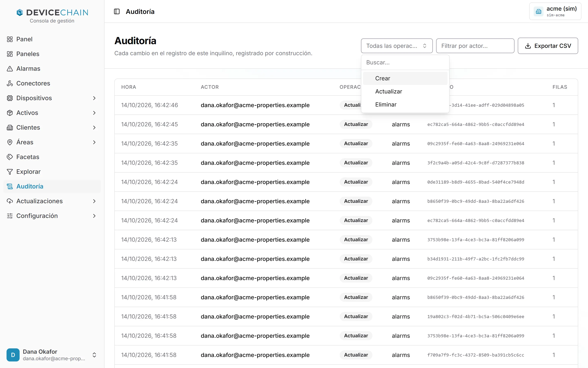Viewport: 588px width, 368px height.
Task: Go to the Alarmas page
Action: click(x=52, y=69)
